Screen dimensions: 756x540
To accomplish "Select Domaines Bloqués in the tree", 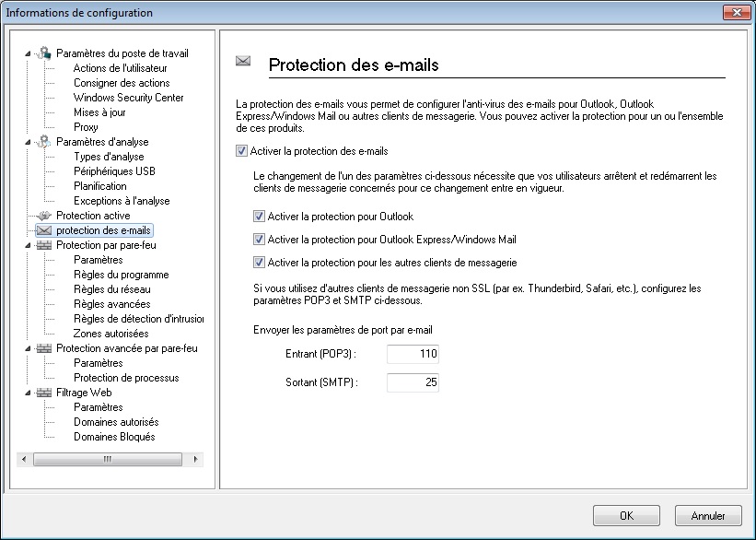I will 114,437.
